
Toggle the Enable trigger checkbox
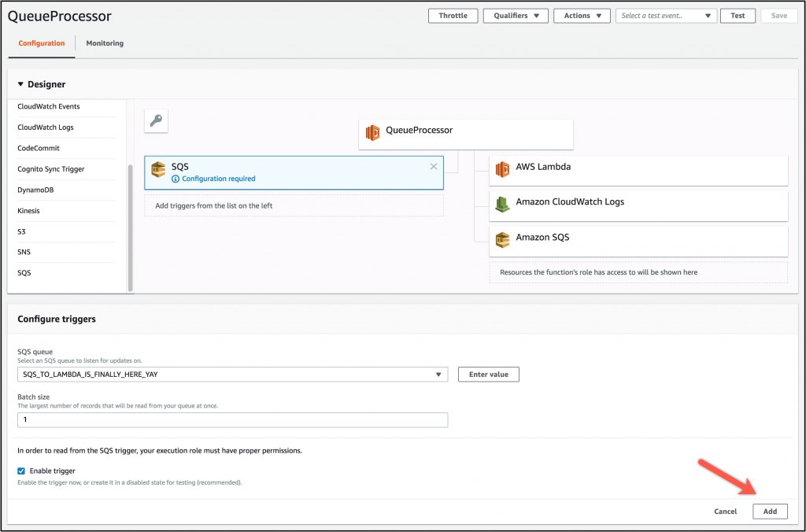(21, 471)
